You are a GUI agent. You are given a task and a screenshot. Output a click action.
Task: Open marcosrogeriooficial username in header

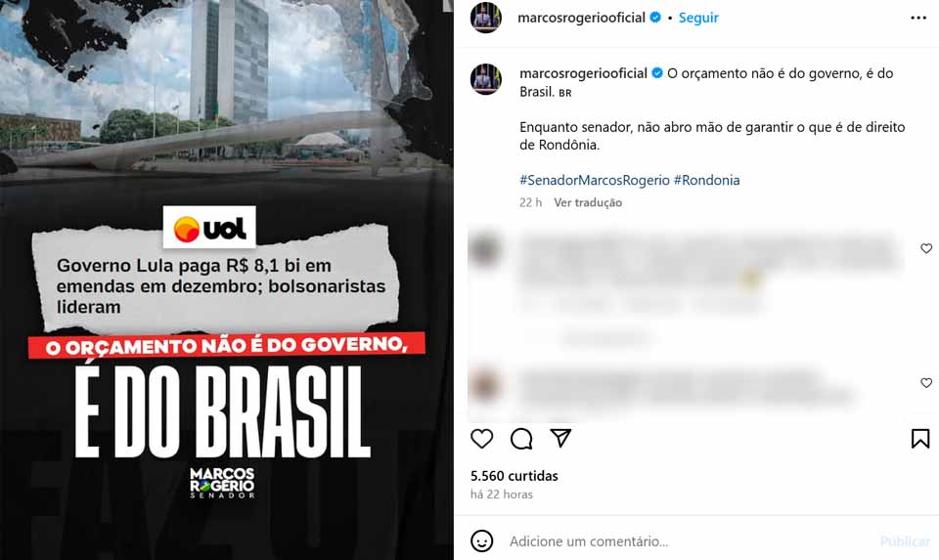coord(581,18)
